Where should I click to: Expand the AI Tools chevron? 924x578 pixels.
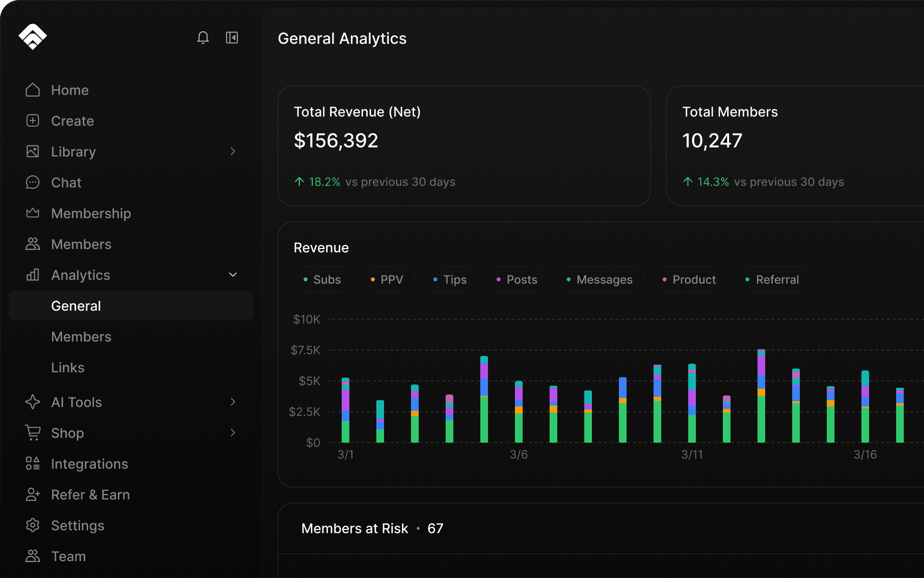click(233, 402)
